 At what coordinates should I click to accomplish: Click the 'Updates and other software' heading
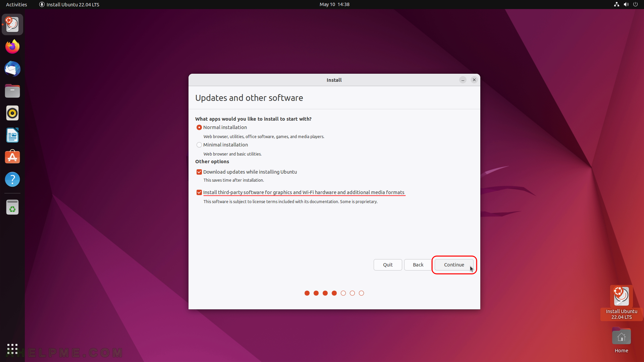[x=249, y=98]
